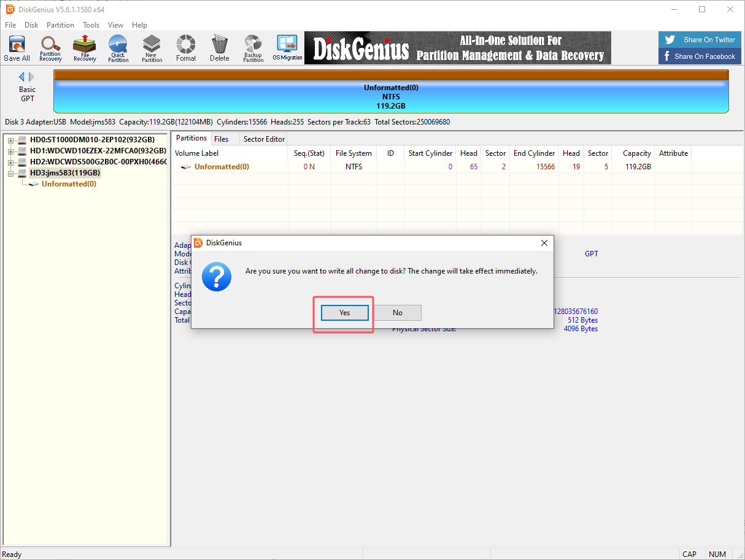Click the Save All toolbar icon
This screenshot has height=560, width=745.
(17, 48)
